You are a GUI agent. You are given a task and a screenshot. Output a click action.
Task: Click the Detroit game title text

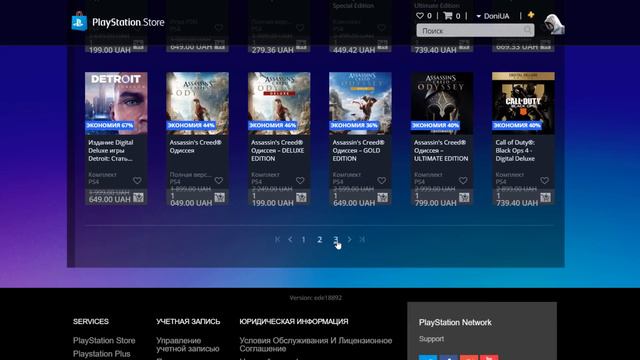pyautogui.click(x=111, y=150)
